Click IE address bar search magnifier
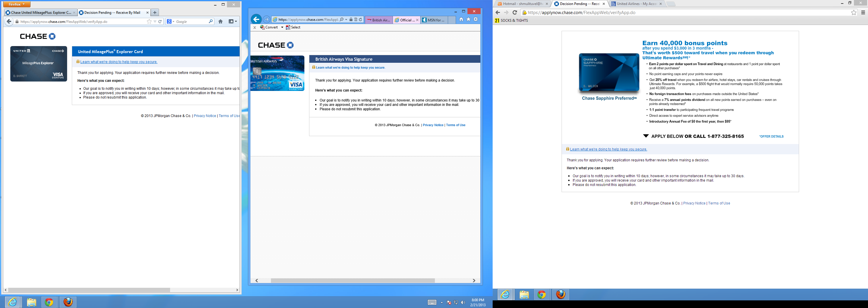Viewport: 868px width, 308px height. [x=342, y=20]
